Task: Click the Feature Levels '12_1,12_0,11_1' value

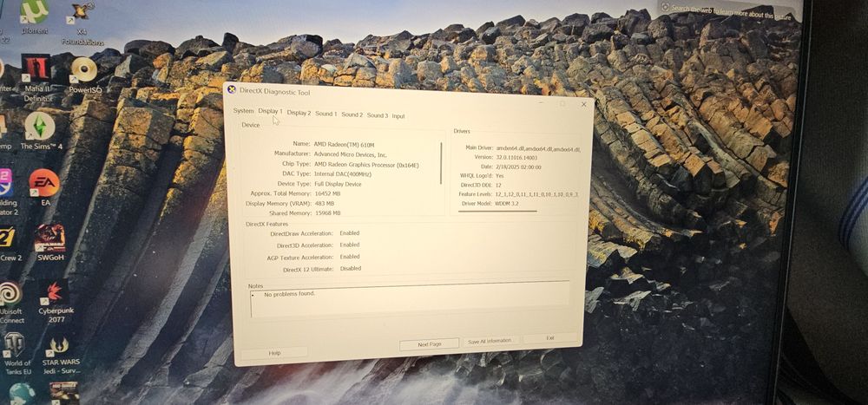Action: [x=537, y=194]
